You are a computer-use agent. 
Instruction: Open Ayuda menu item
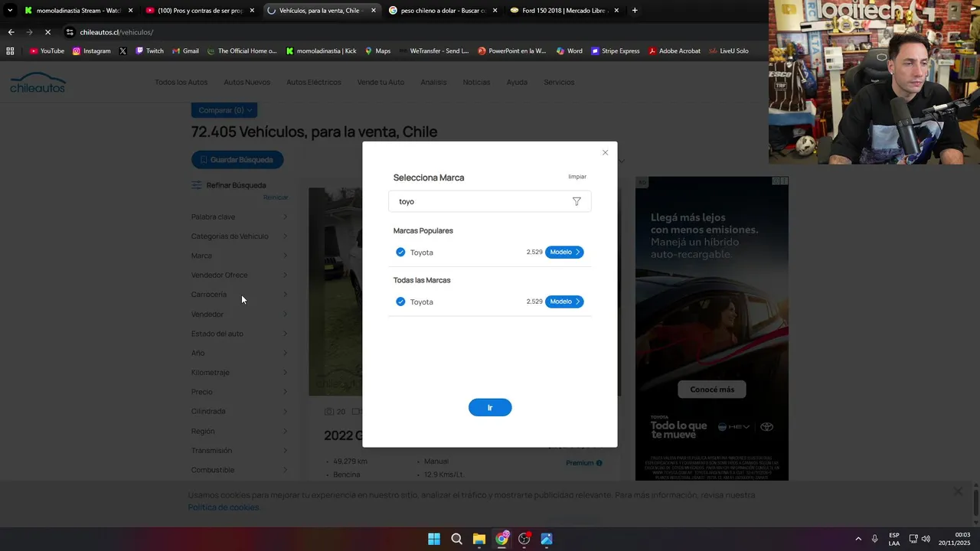point(517,82)
